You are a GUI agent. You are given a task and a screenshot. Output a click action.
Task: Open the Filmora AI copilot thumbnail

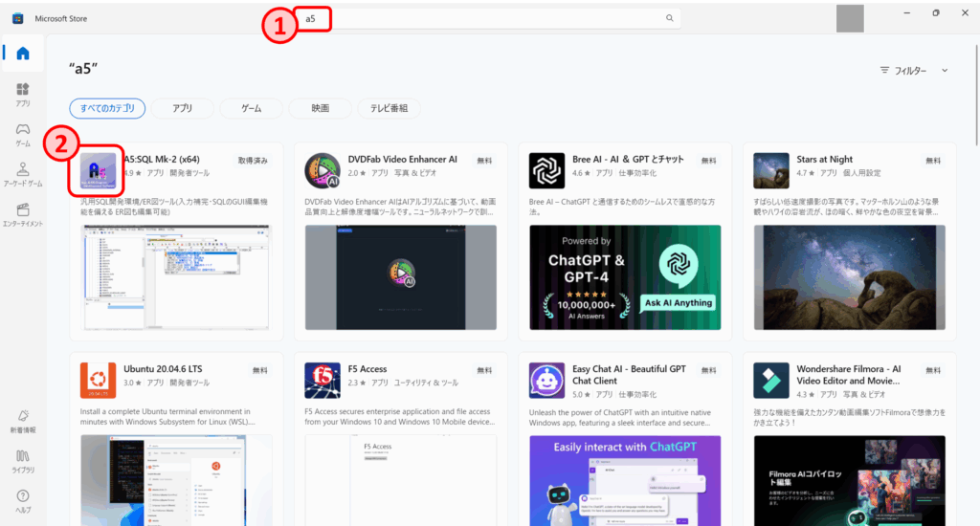coord(850,480)
